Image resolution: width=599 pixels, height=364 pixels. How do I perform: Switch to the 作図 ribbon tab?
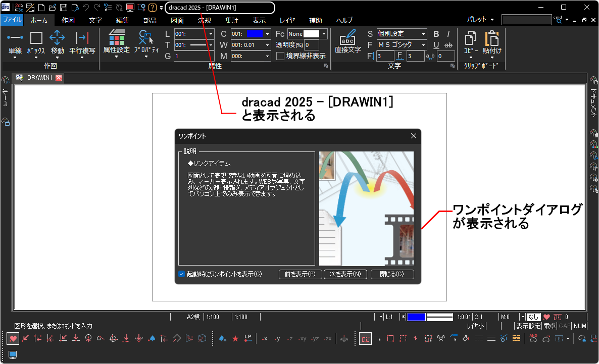(x=68, y=20)
